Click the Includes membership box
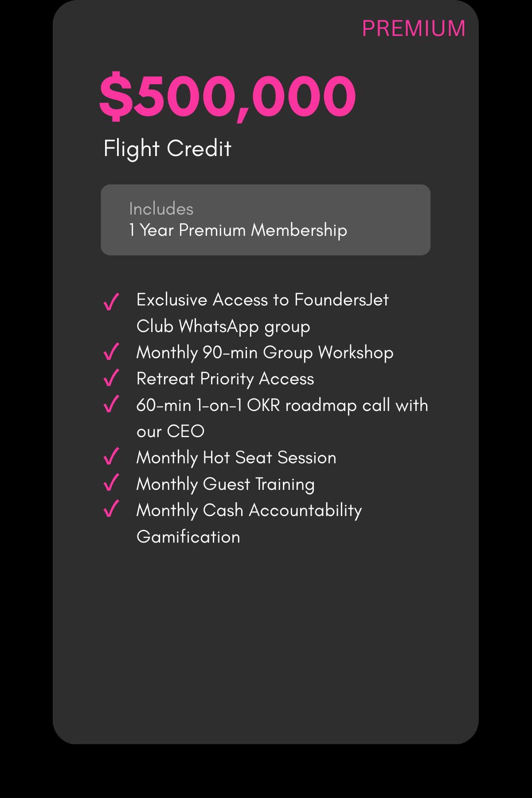 point(266,220)
